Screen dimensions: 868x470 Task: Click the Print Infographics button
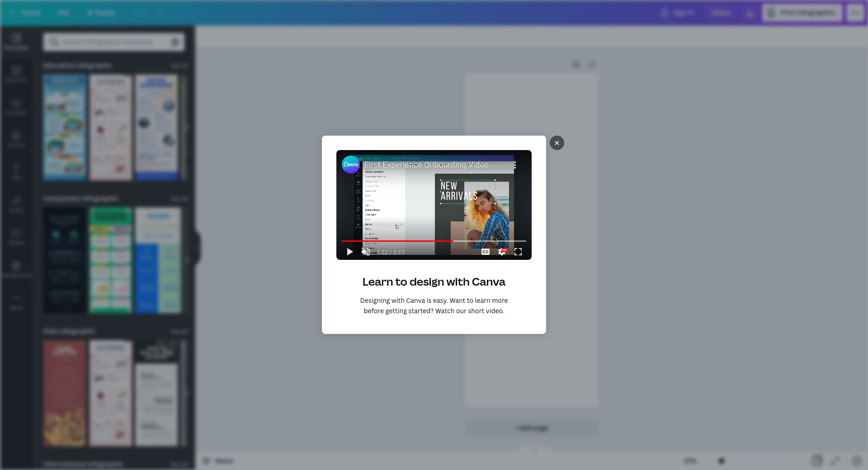[802, 13]
